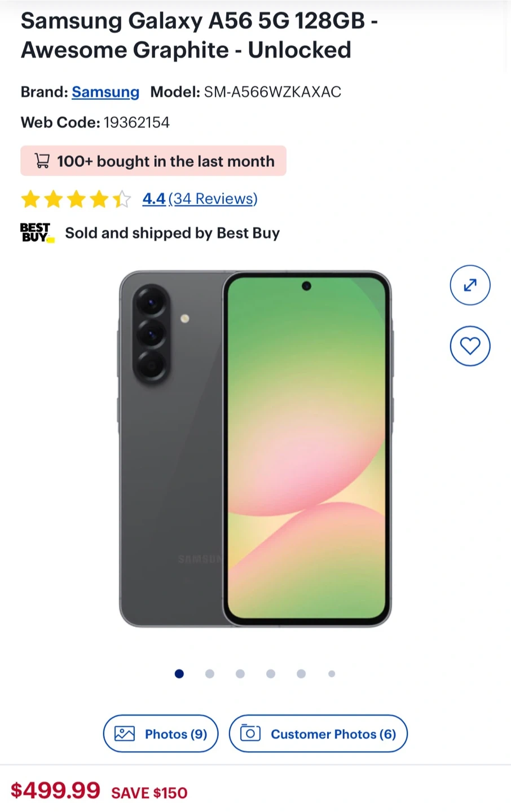This screenshot has width=511, height=812.
Task: Jump to second image carousel dot
Action: click(x=210, y=673)
